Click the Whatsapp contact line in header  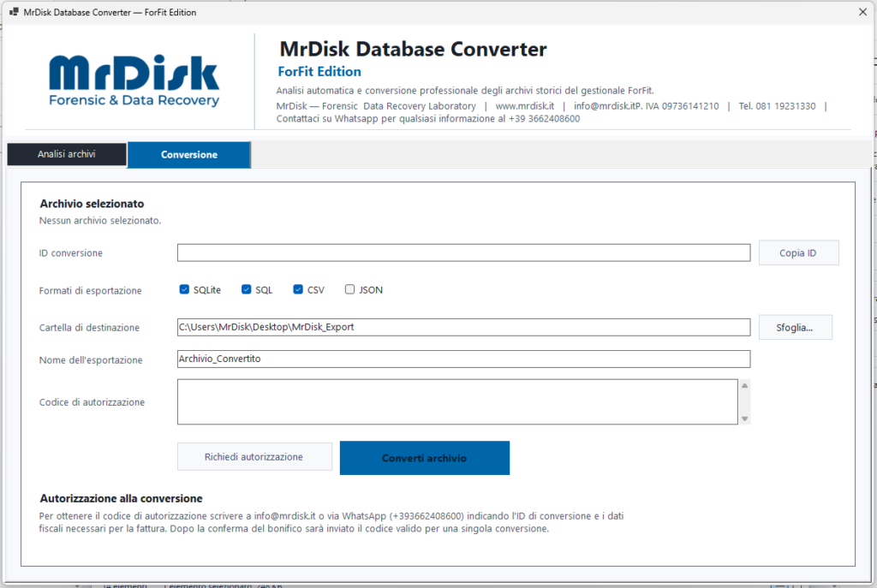[x=428, y=118]
